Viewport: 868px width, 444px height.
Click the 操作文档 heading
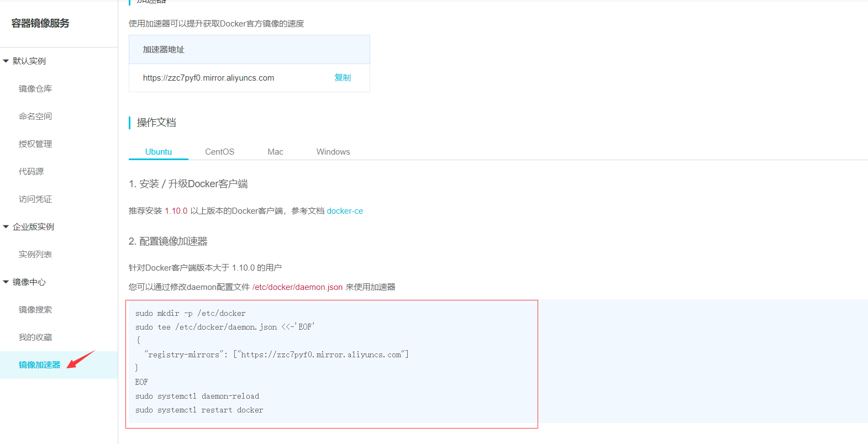pyautogui.click(x=156, y=122)
